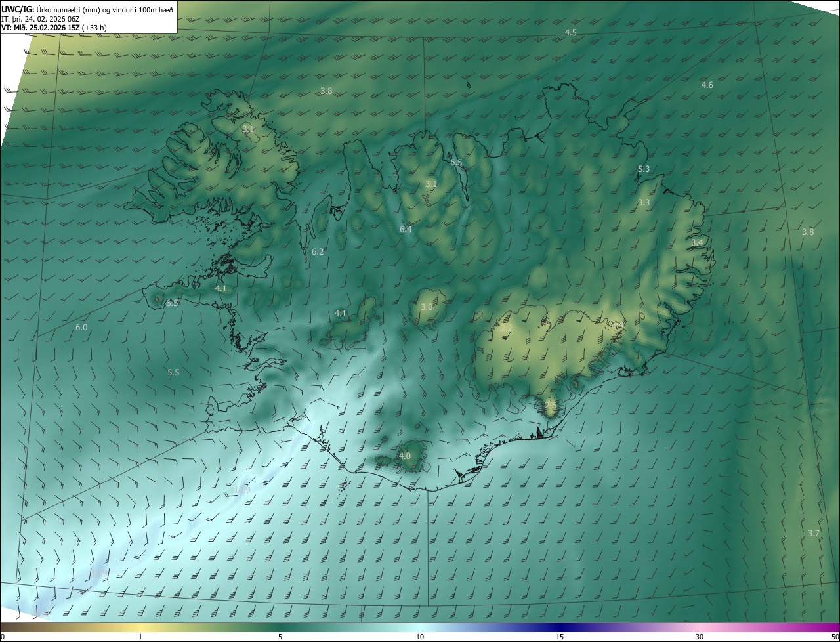Click the "5.5" map value label
The image size is (840, 642).
(173, 372)
